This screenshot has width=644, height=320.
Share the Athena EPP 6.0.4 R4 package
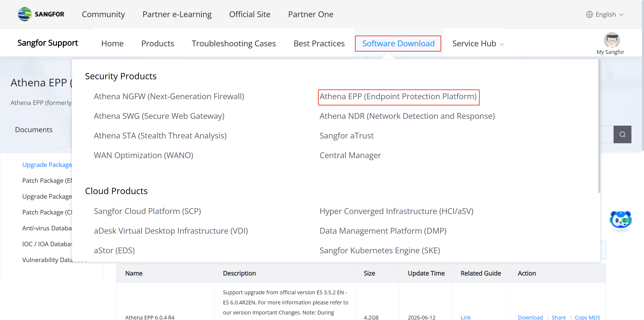(559, 317)
